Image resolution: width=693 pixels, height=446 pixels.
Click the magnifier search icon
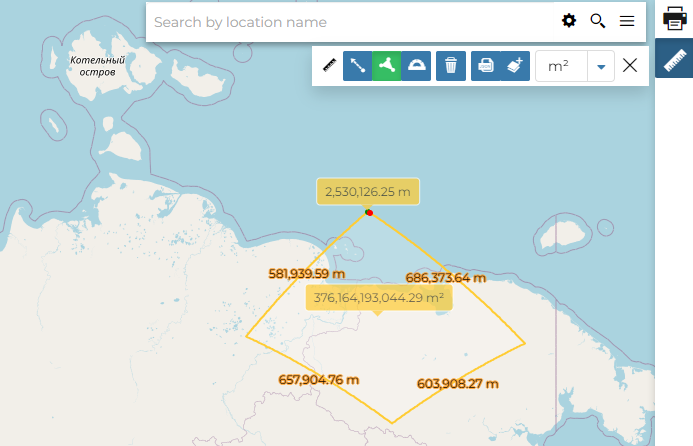tap(598, 21)
